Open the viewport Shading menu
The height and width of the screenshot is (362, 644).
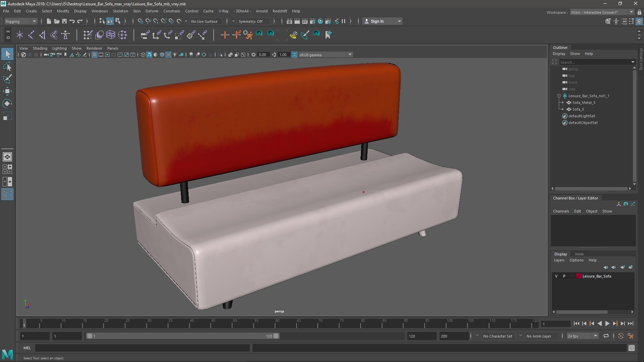click(40, 48)
